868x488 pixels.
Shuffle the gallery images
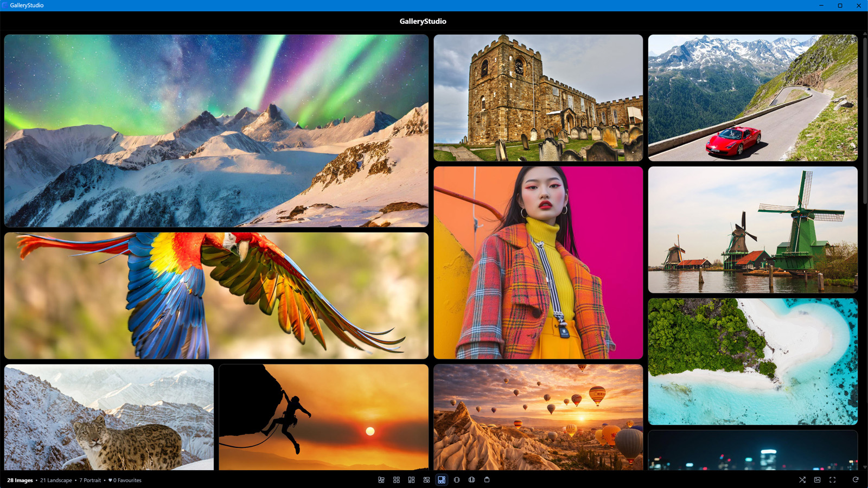pos(802,480)
